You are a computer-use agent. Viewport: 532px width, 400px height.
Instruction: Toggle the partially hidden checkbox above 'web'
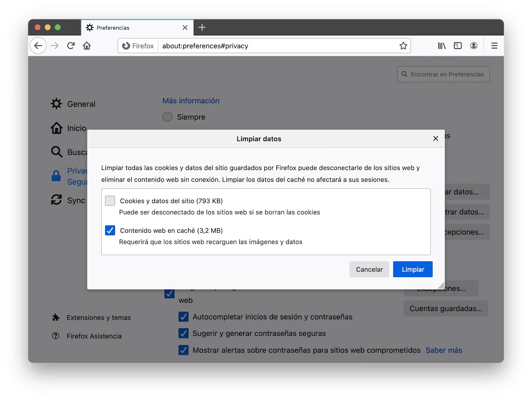point(169,293)
